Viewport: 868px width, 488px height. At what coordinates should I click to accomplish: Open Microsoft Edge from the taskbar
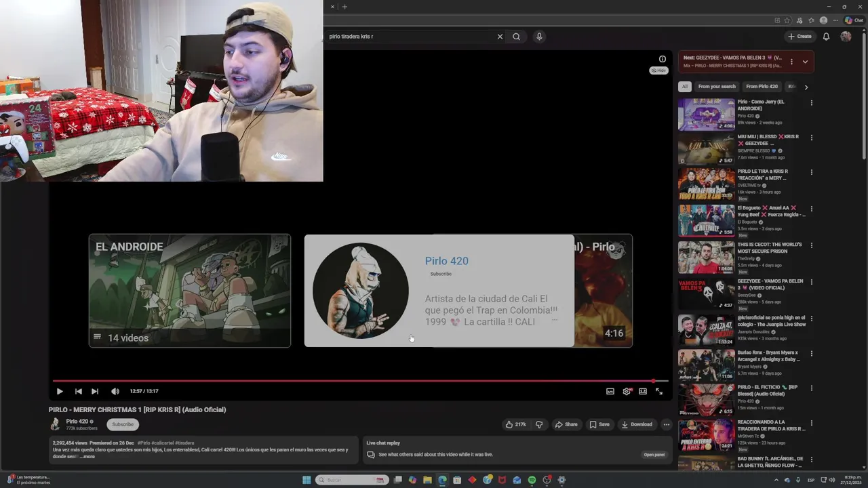(443, 480)
